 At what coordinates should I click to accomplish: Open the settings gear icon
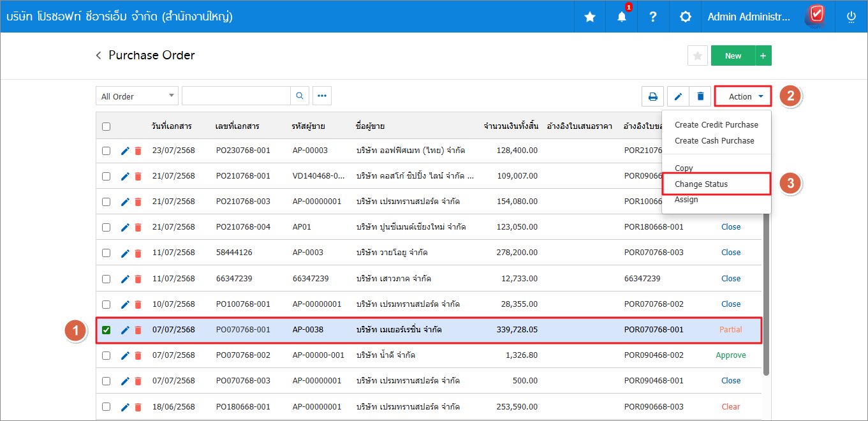click(x=685, y=17)
